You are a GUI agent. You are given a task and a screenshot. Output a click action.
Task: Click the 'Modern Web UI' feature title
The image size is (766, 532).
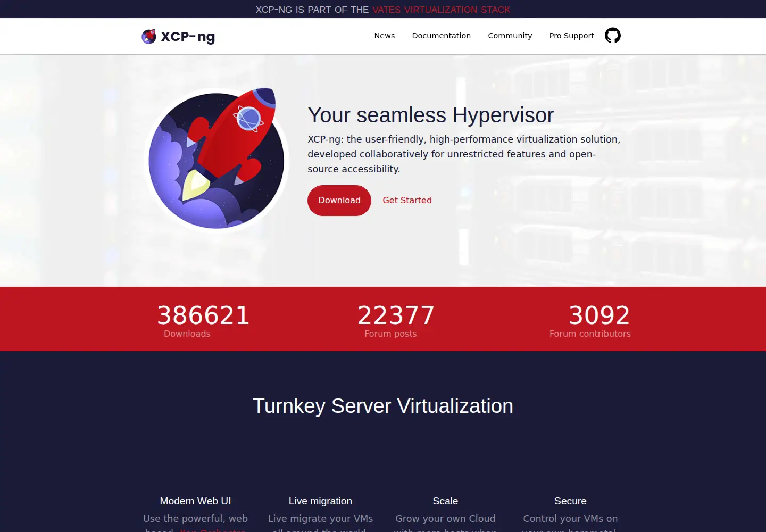[x=195, y=501]
